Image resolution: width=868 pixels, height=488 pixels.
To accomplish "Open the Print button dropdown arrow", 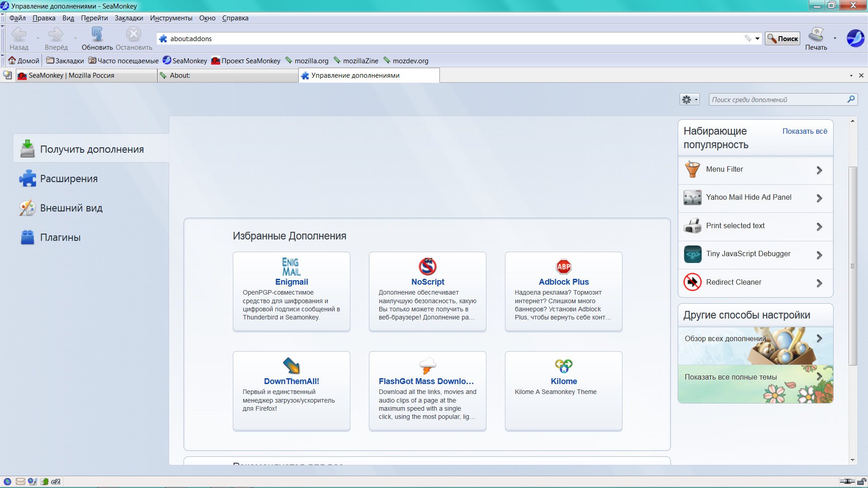I will click(835, 38).
